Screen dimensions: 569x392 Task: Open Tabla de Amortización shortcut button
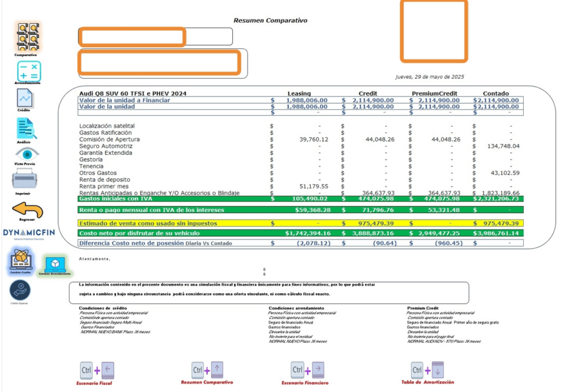pyautogui.click(x=427, y=368)
